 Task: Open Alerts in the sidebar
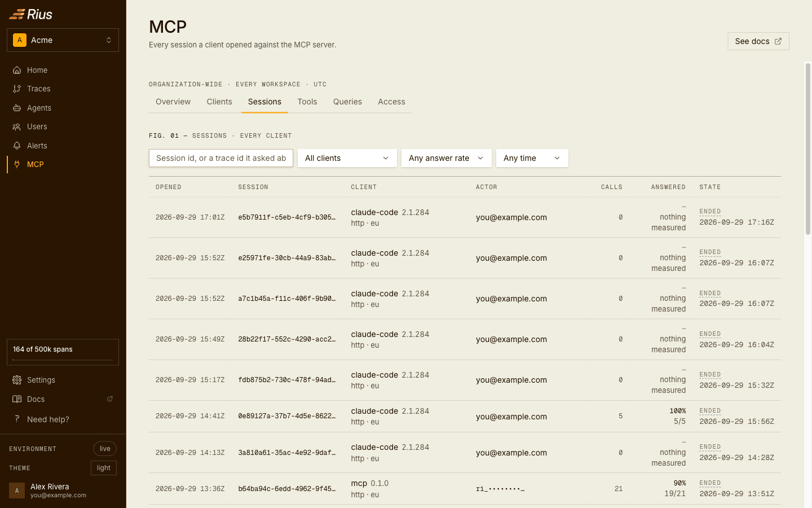(63, 146)
